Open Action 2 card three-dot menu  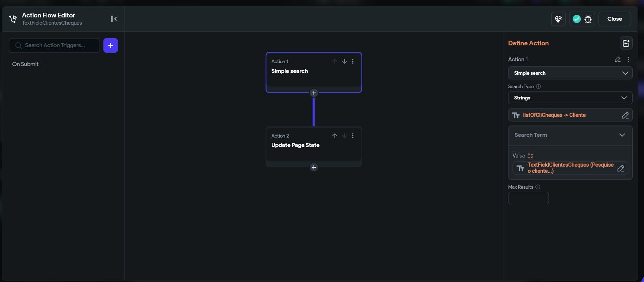[x=353, y=136]
